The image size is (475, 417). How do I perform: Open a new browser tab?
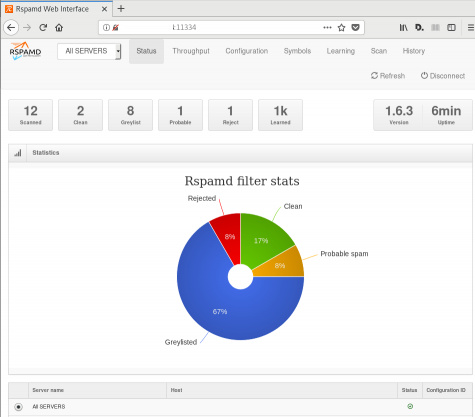pyautogui.click(x=121, y=9)
